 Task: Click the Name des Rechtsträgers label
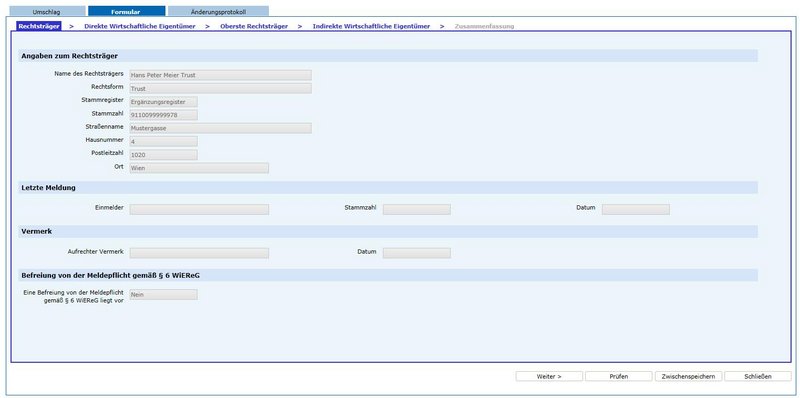click(x=89, y=74)
